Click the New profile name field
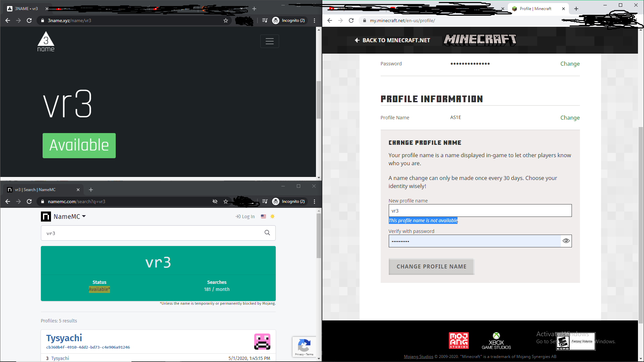644x362 pixels. (x=480, y=211)
